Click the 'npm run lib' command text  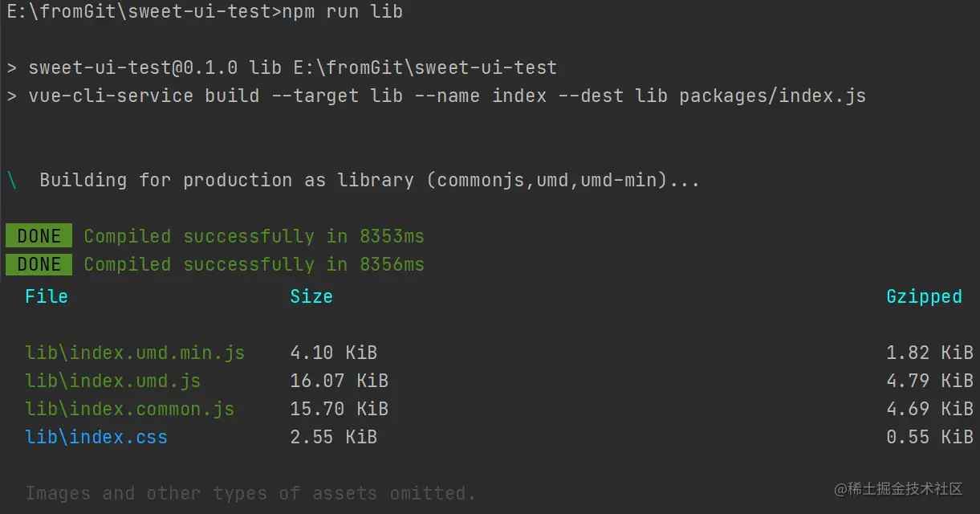342,11
